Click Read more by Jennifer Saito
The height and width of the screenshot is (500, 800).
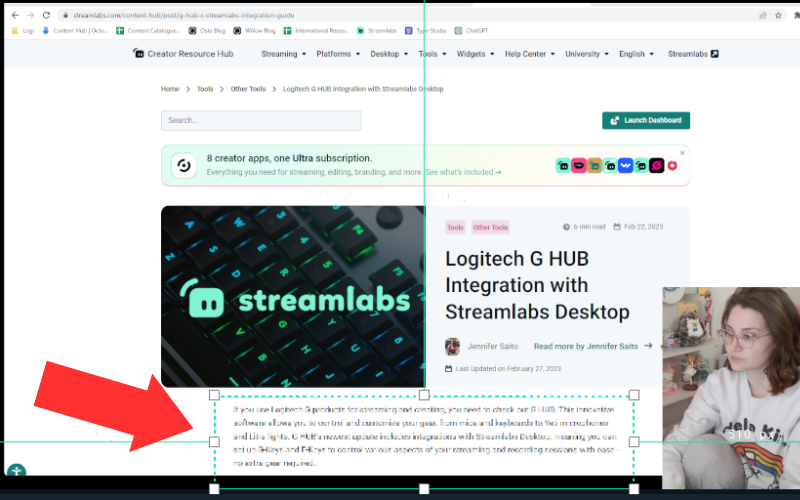(593, 346)
